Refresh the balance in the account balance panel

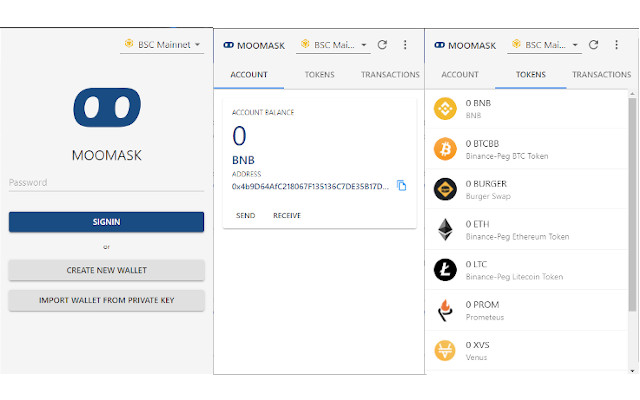(x=382, y=45)
